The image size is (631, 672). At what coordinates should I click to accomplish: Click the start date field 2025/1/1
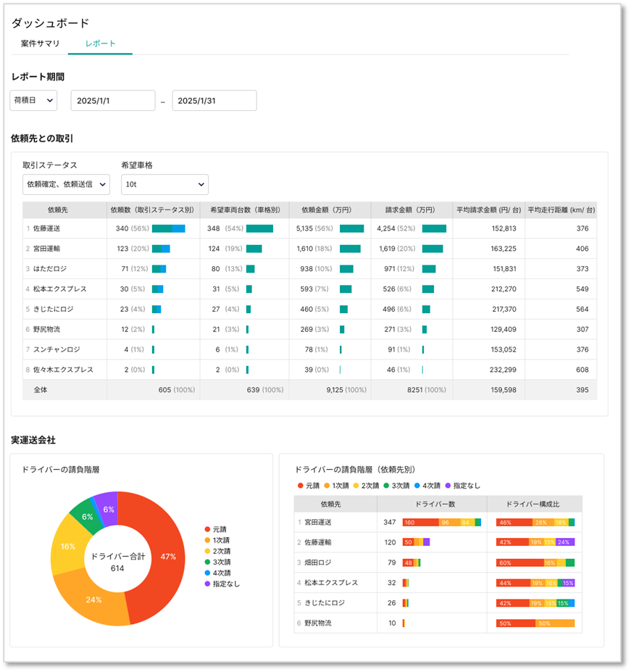(x=112, y=101)
